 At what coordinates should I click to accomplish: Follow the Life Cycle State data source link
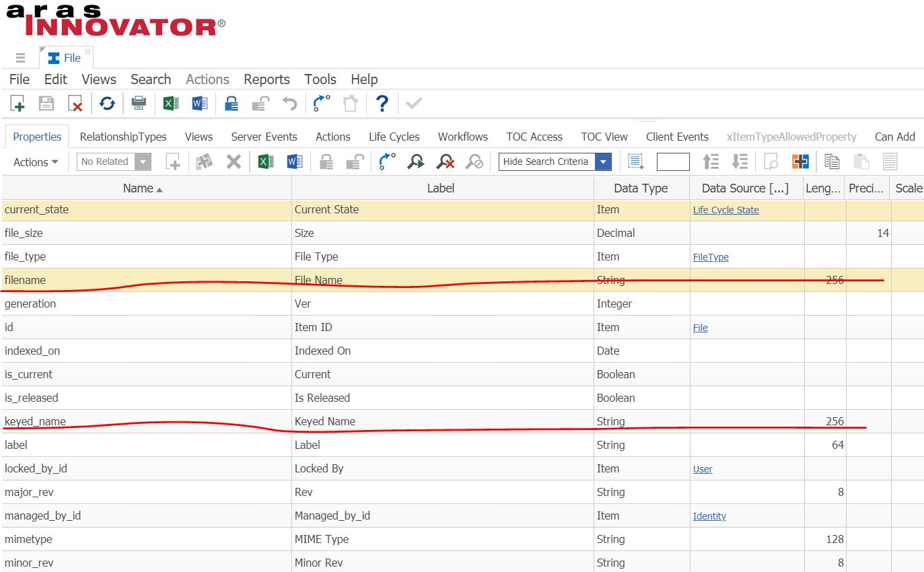725,210
